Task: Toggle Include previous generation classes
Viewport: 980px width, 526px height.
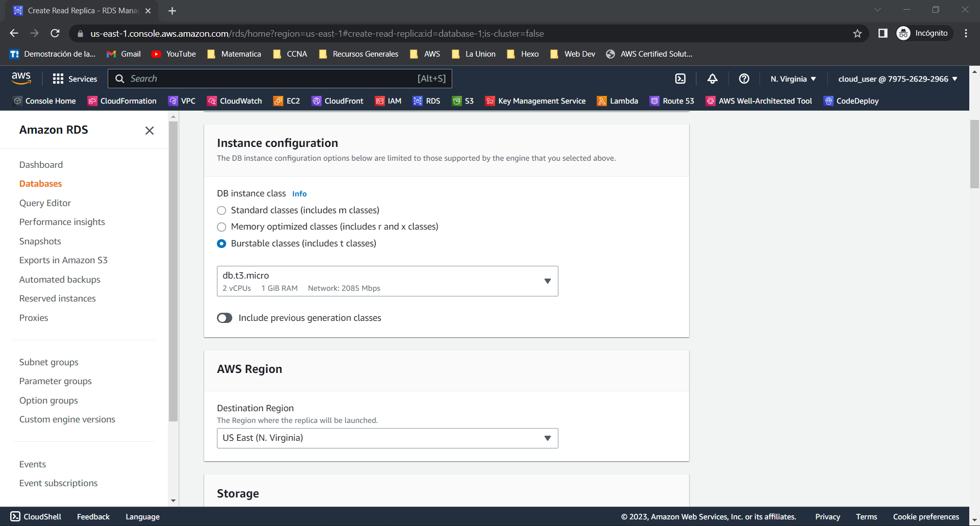Action: pyautogui.click(x=225, y=318)
